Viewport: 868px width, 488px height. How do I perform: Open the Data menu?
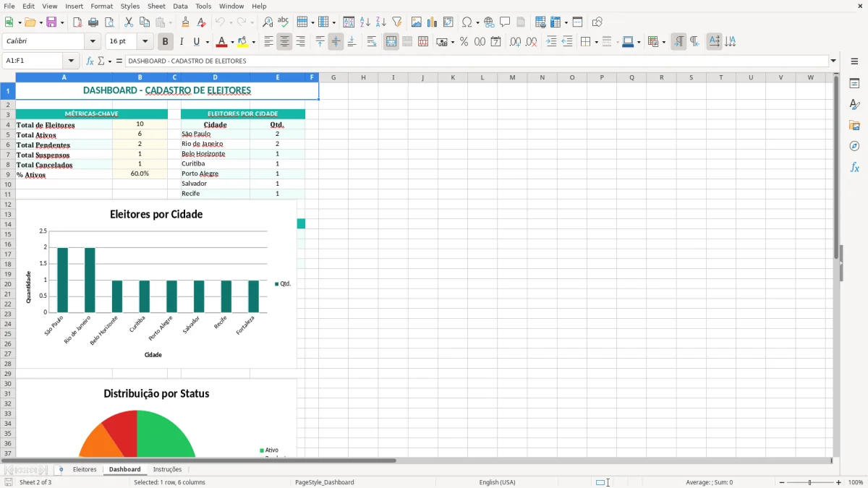[x=180, y=6]
